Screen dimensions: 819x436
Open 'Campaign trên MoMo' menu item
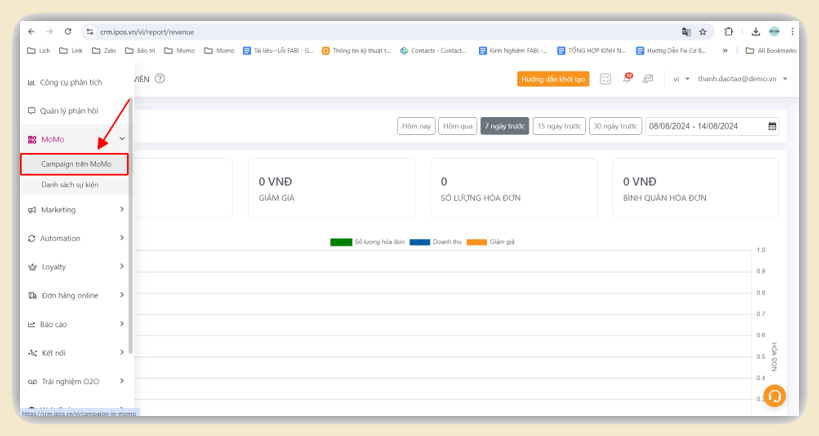[76, 163]
